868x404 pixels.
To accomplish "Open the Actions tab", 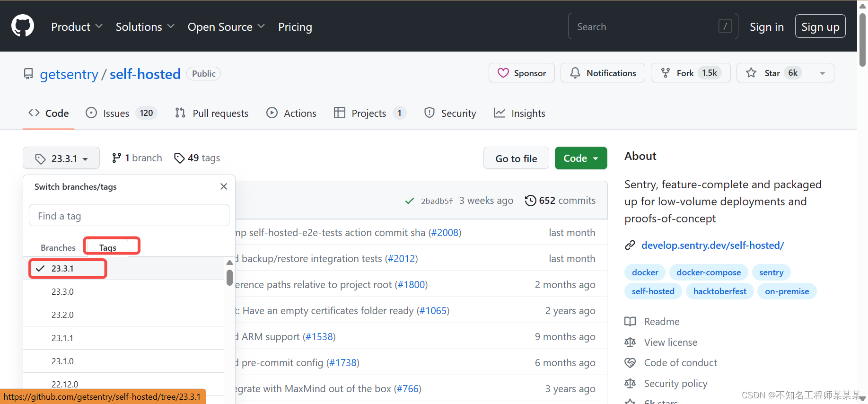I will 291,113.
